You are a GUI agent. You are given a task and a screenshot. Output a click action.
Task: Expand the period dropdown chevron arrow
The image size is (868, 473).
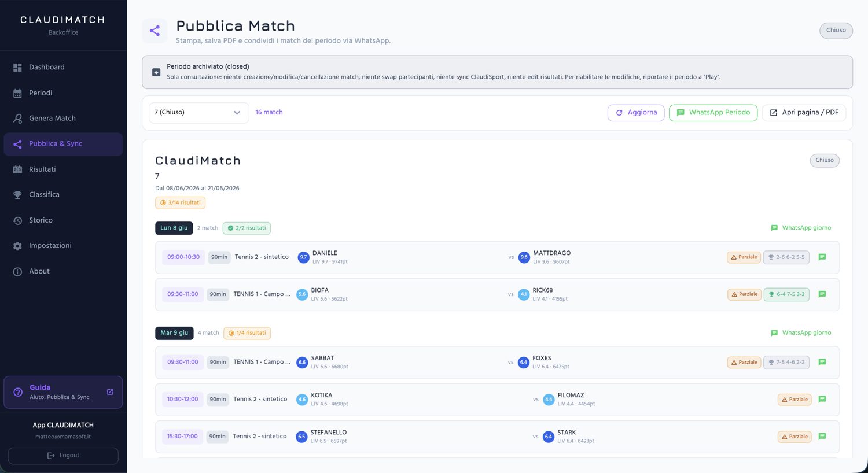click(237, 113)
